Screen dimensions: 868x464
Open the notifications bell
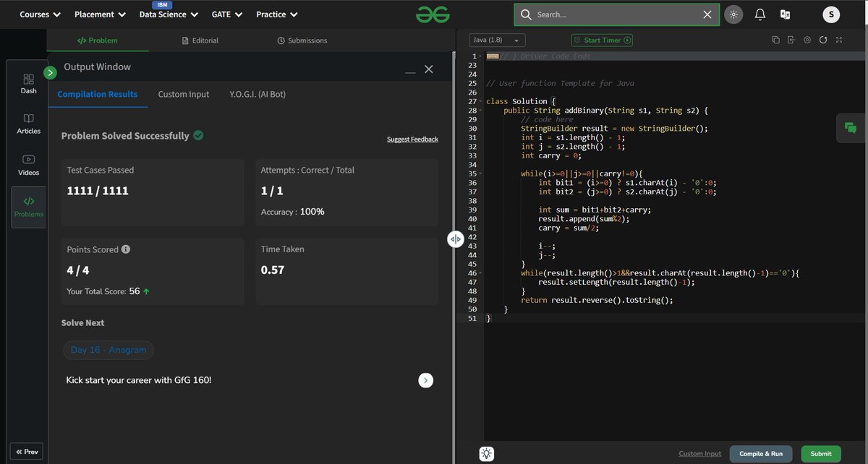[760, 14]
